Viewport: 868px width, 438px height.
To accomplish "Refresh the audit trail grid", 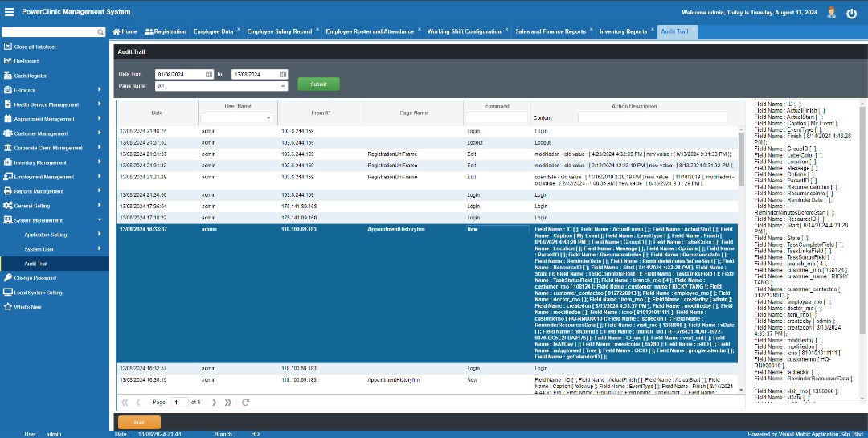I will 245,402.
